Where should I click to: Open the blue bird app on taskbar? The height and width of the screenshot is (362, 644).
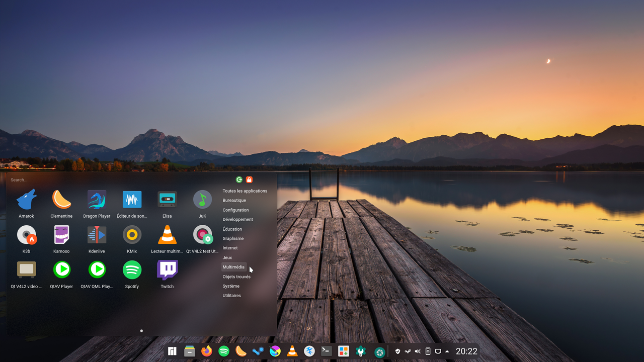coord(309,351)
